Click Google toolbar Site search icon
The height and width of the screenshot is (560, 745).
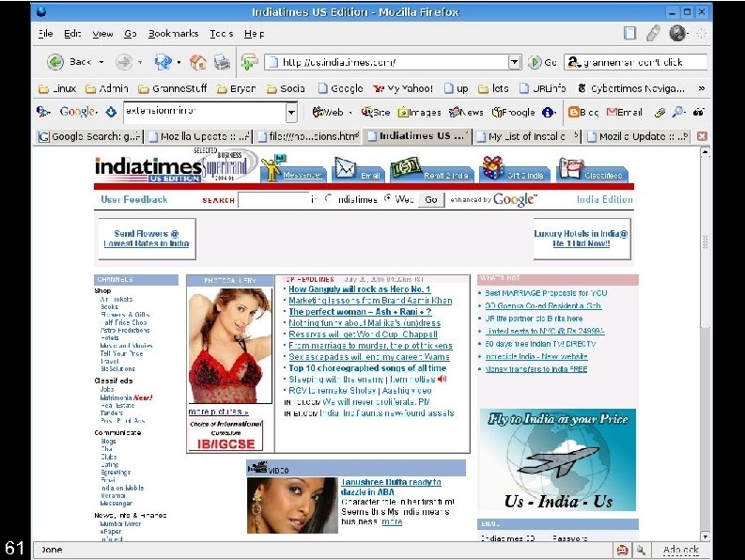[366, 112]
